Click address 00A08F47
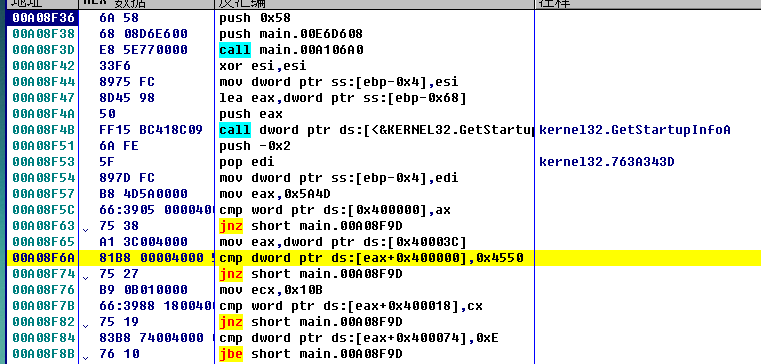 tap(44, 99)
